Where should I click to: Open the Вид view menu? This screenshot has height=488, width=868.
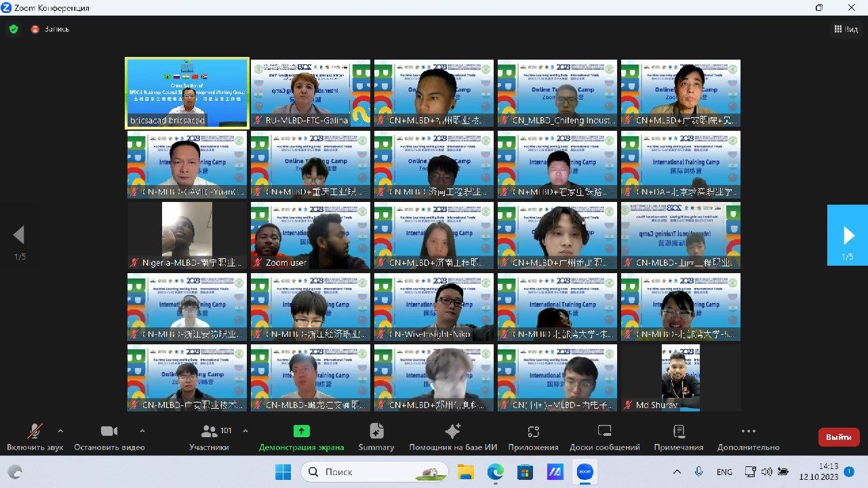pos(846,29)
